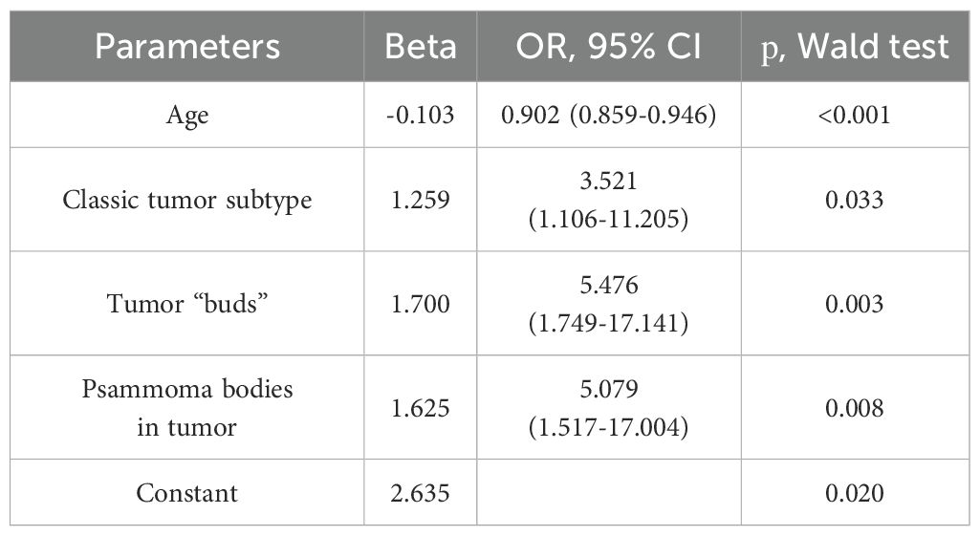
Task: Select the Beta value -0.103
Action: coord(420,116)
